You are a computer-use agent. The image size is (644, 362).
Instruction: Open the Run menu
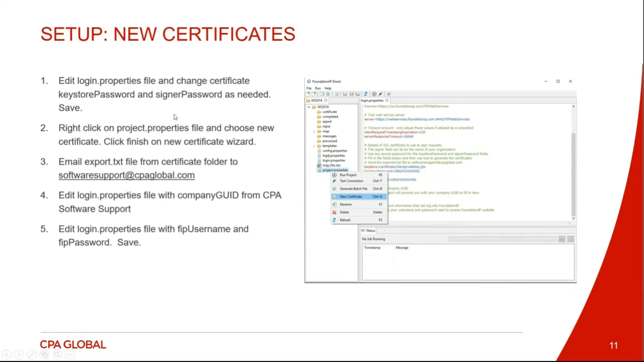coord(318,88)
